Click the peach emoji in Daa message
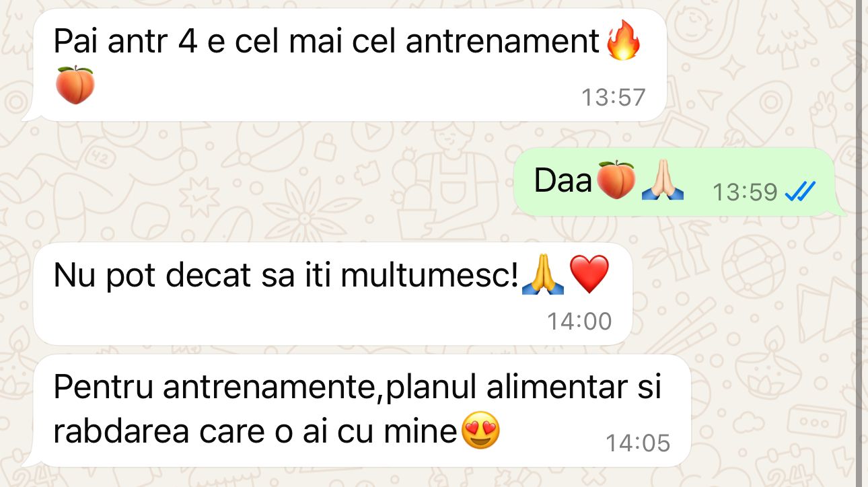This screenshot has width=868, height=487. (x=616, y=180)
